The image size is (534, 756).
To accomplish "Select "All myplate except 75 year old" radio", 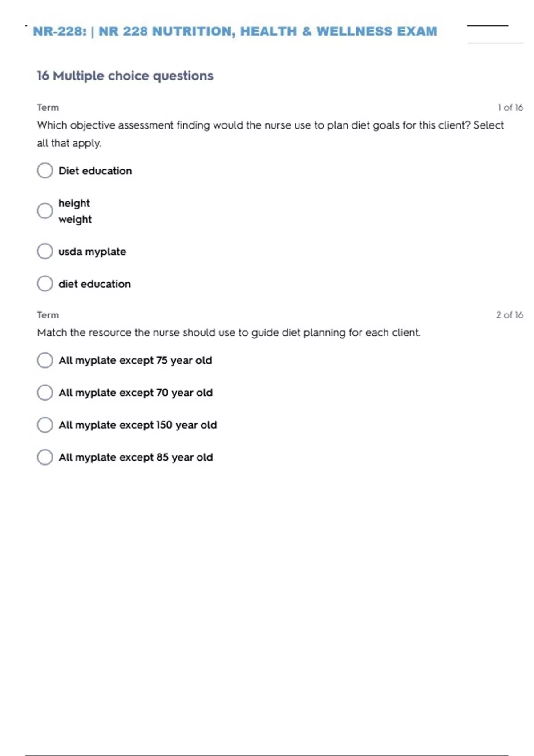I will click(x=45, y=360).
